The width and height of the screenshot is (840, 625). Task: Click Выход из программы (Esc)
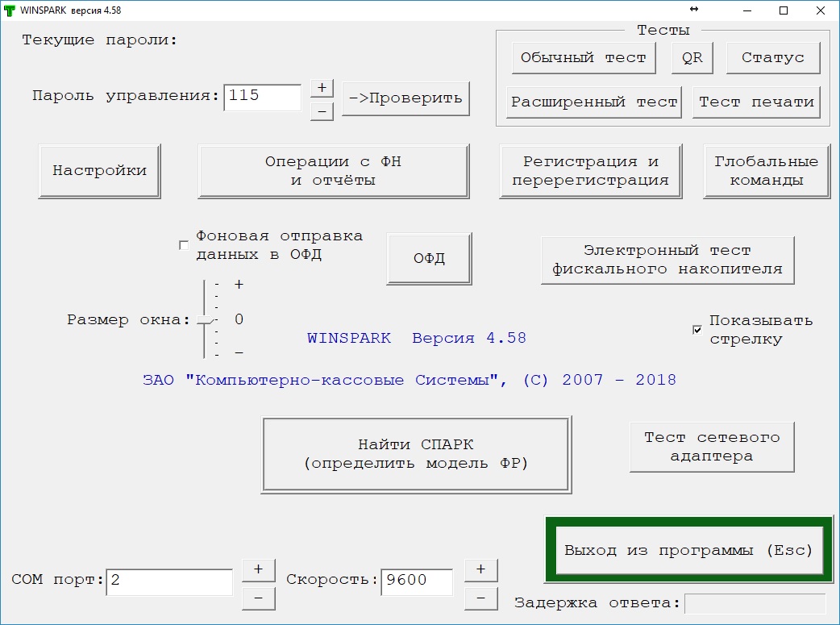(x=689, y=550)
